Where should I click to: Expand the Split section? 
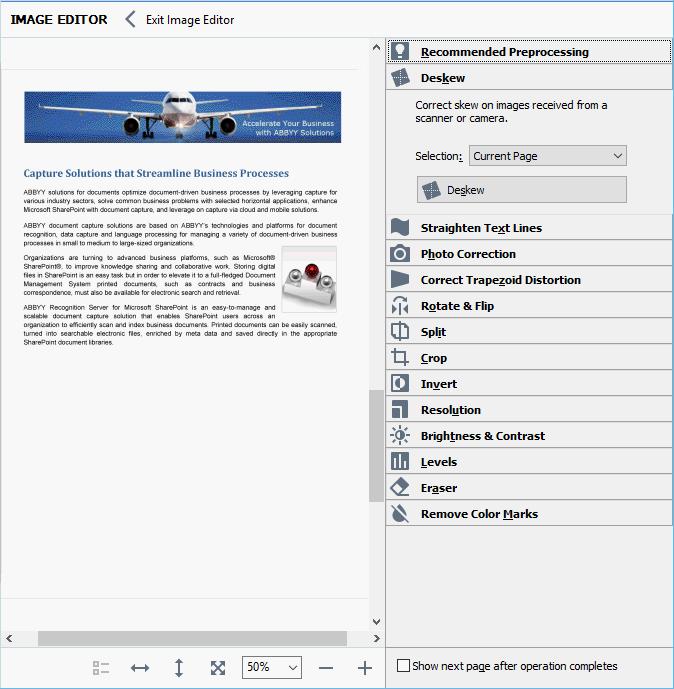pos(529,331)
